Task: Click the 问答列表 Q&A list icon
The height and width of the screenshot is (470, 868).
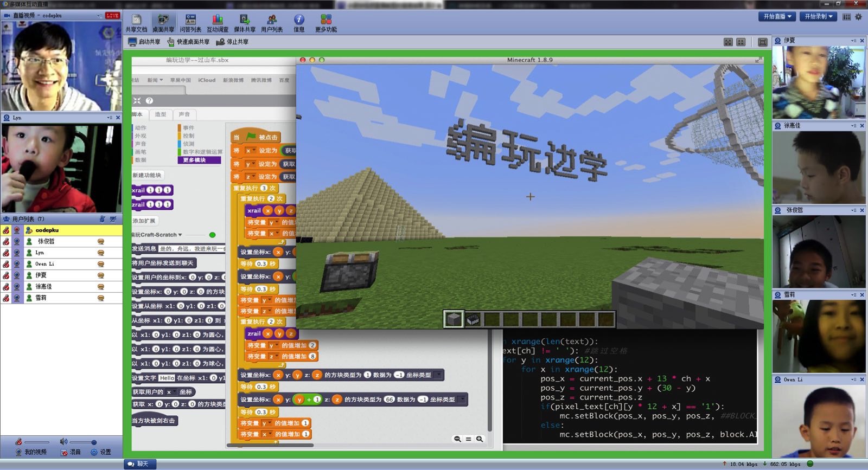Action: 190,23
